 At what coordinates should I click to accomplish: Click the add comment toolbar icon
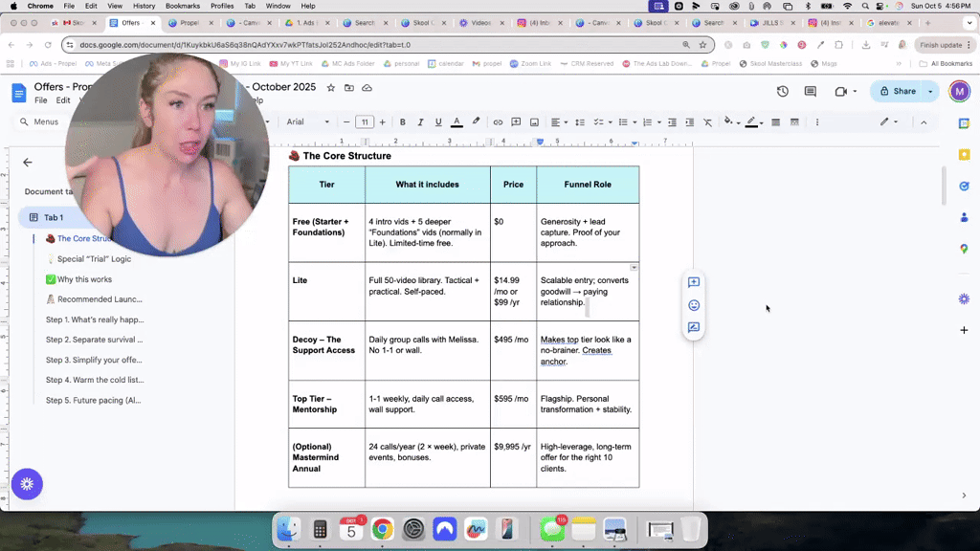coord(516,121)
